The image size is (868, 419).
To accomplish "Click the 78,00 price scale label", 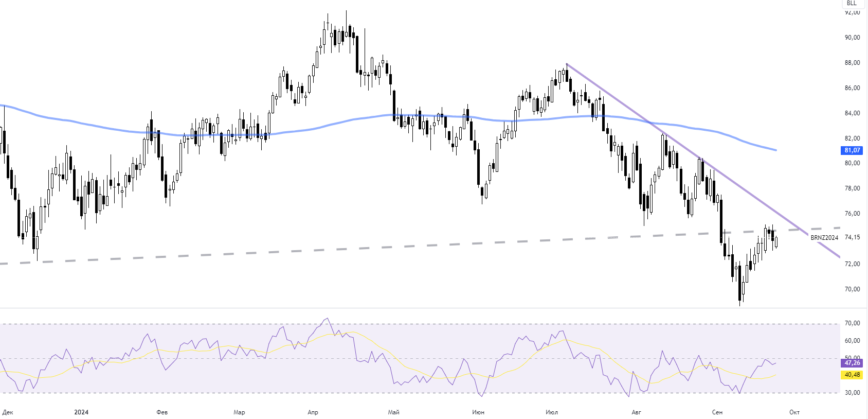I will coord(852,188).
